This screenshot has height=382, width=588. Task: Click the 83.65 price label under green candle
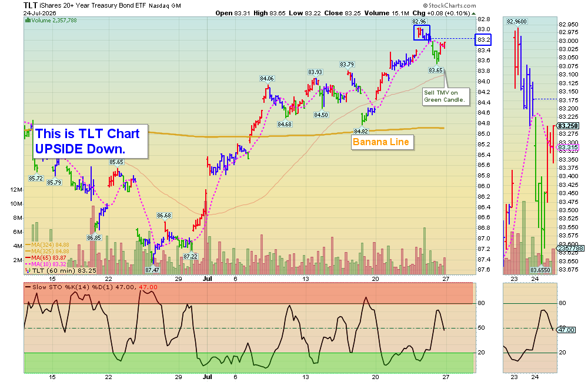click(436, 70)
